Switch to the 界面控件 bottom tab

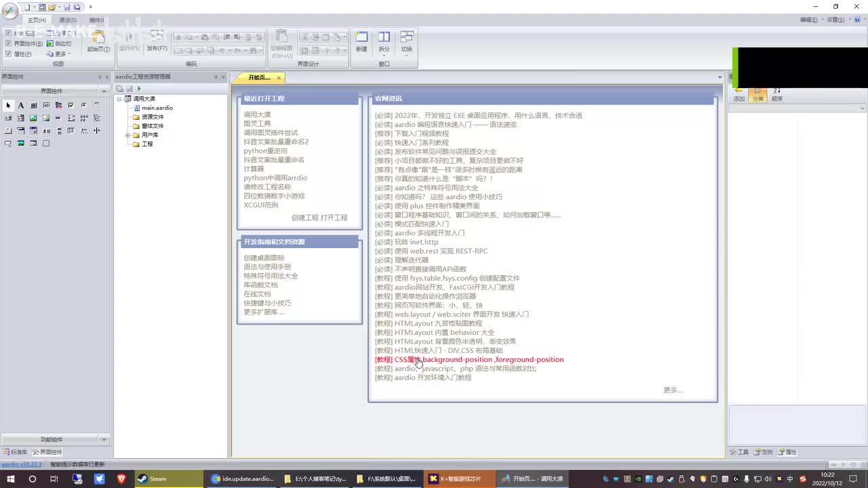point(47,452)
